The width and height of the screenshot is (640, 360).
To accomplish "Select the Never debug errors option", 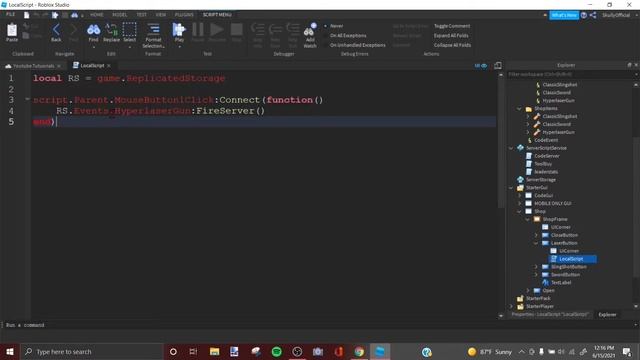I will [334, 26].
